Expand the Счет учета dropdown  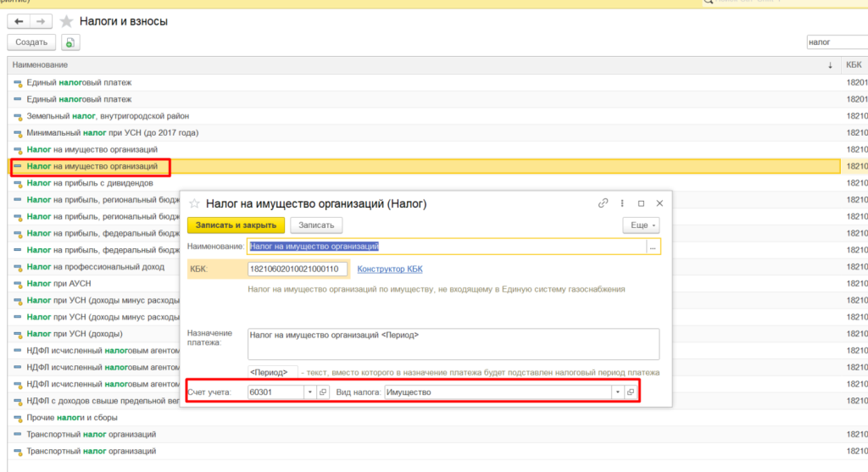(x=309, y=392)
